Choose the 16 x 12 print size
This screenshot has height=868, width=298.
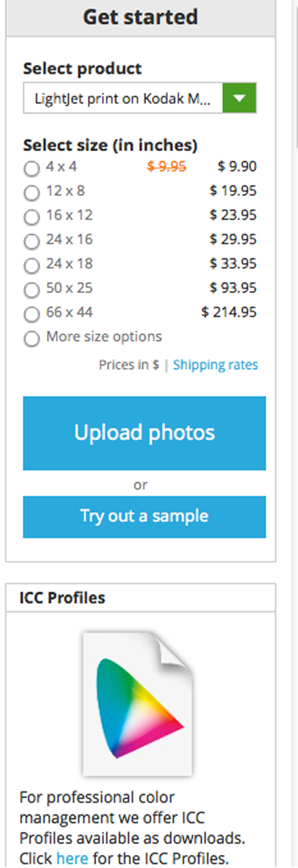point(31,216)
